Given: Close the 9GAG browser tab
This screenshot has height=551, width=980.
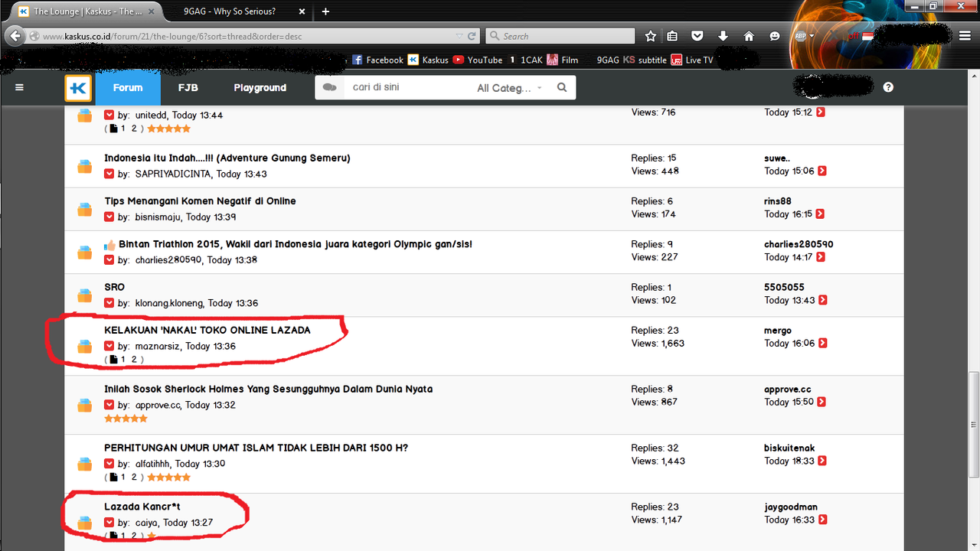Looking at the screenshot, I should pos(302,11).
